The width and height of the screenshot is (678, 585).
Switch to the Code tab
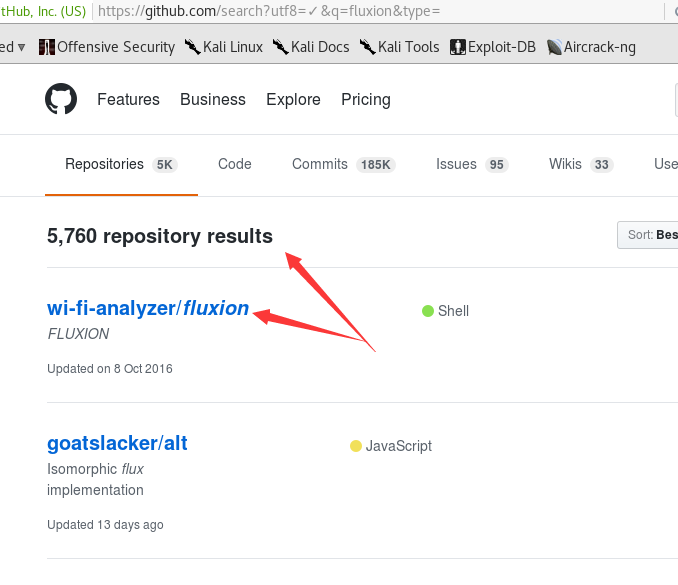tap(235, 164)
